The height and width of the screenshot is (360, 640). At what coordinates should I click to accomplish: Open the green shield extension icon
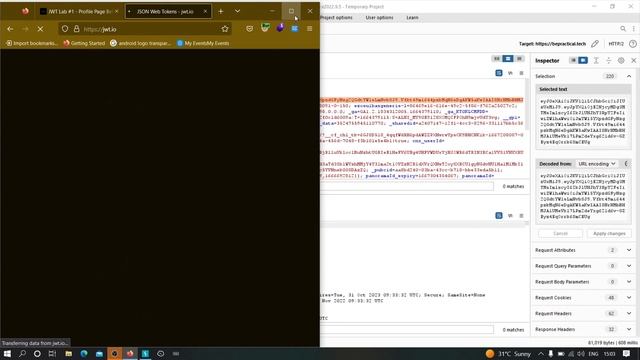[265, 28]
